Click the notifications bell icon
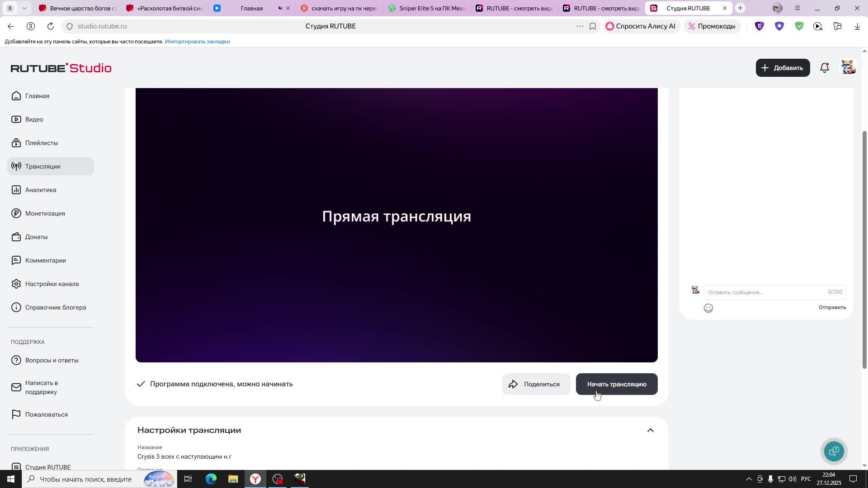Screen dimensions: 868x488 (x=825, y=68)
